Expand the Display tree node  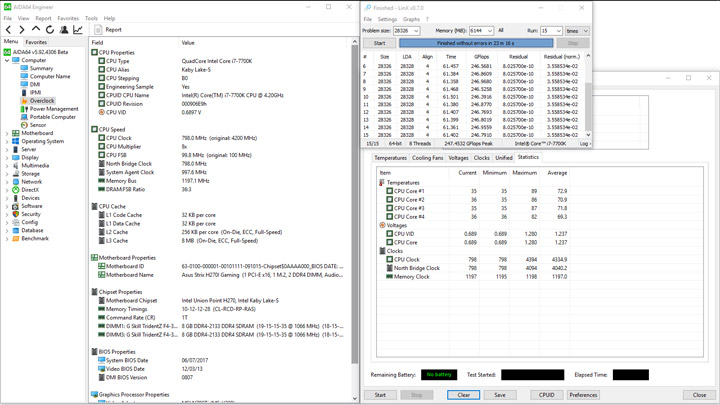[7, 158]
